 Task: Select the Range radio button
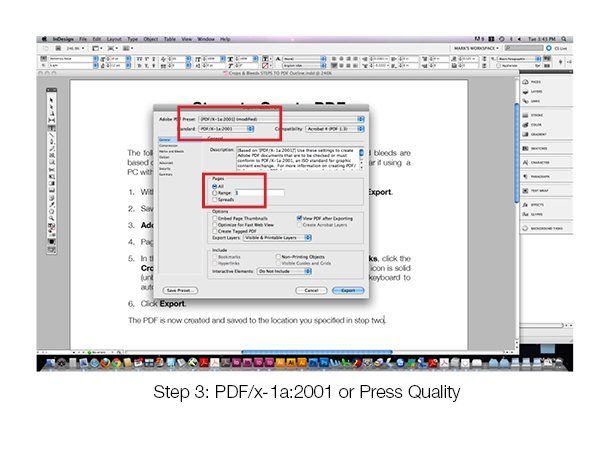click(214, 193)
